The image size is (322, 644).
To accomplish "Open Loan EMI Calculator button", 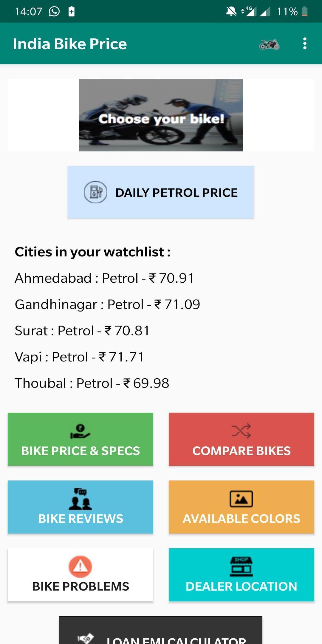I will click(x=161, y=630).
